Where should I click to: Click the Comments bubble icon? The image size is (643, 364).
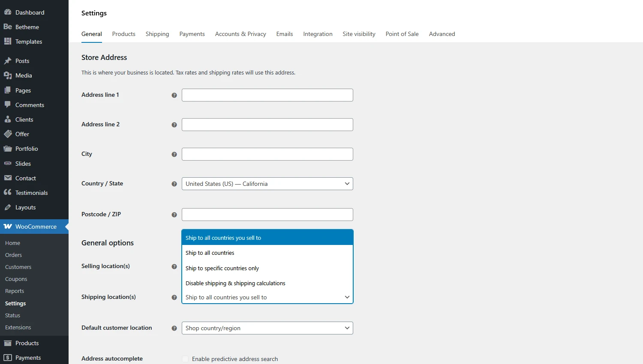click(x=9, y=104)
